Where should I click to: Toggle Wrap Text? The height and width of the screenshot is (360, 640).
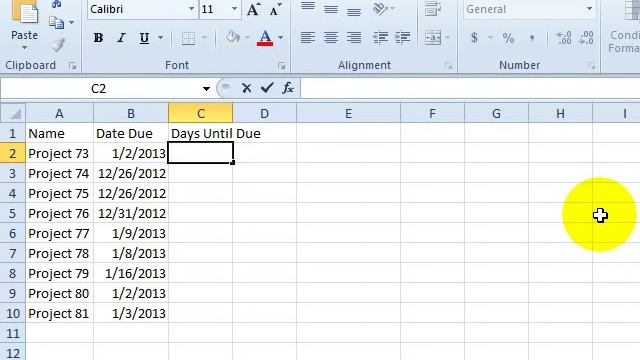[x=432, y=9]
